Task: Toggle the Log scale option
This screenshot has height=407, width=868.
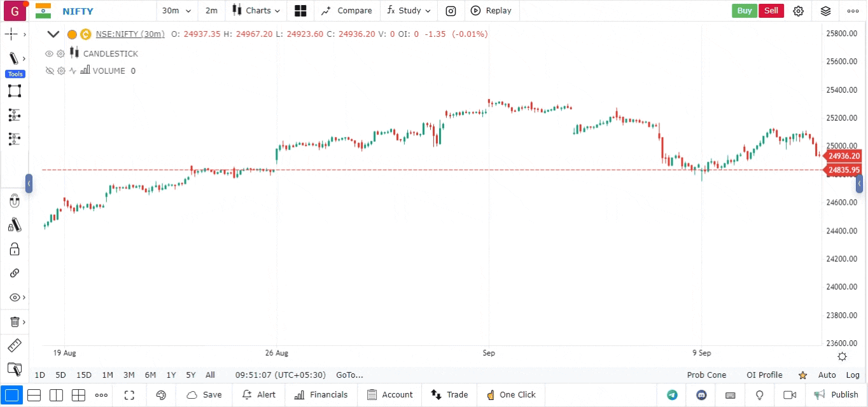Action: (853, 375)
